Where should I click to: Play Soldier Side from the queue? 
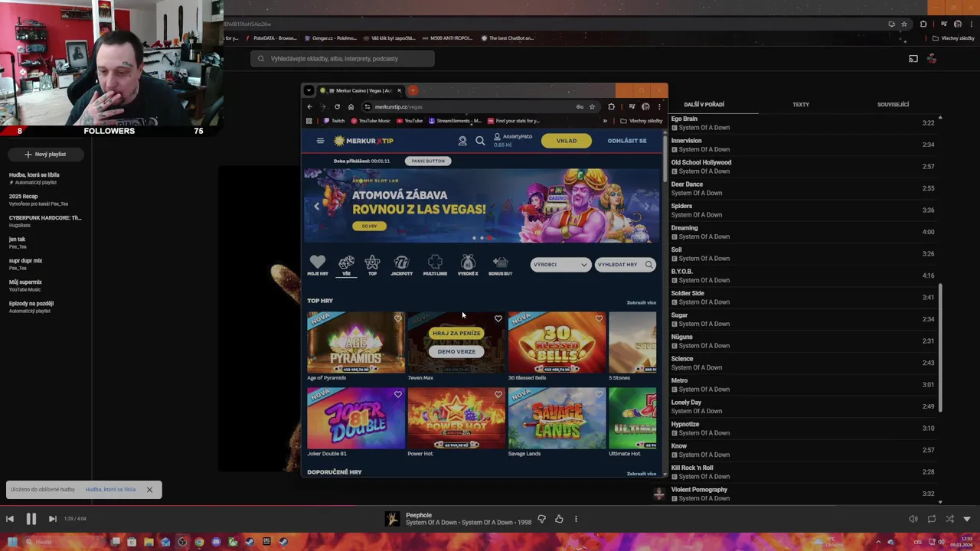click(x=804, y=298)
